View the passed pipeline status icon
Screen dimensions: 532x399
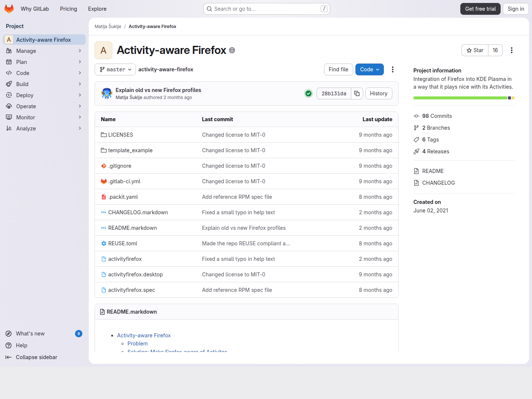pyautogui.click(x=308, y=93)
